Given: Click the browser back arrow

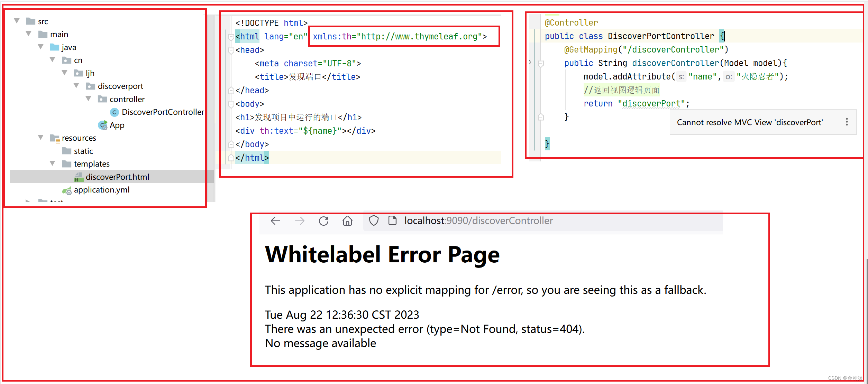Looking at the screenshot, I should pyautogui.click(x=275, y=221).
